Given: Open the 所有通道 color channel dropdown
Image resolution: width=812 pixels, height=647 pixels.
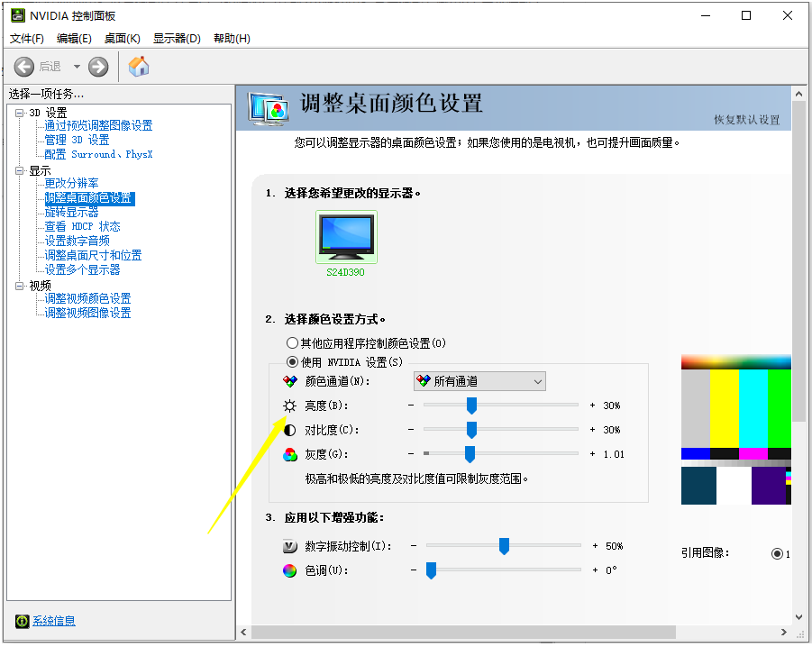Looking at the screenshot, I should (479, 382).
